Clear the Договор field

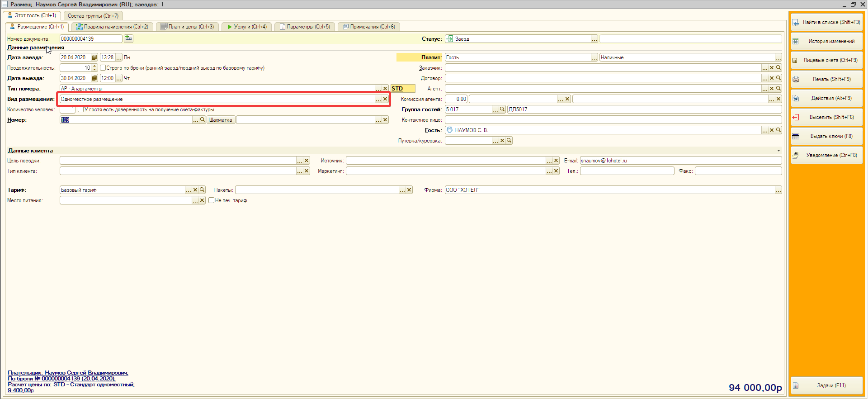pyautogui.click(x=772, y=78)
